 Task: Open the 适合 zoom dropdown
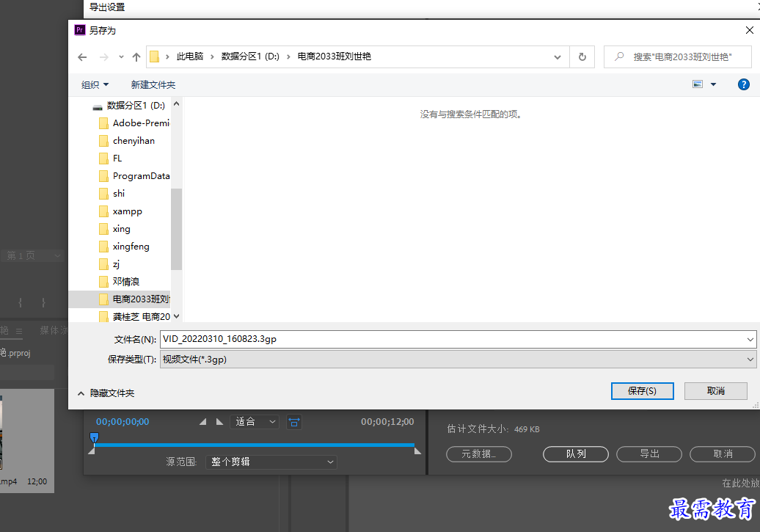click(255, 422)
